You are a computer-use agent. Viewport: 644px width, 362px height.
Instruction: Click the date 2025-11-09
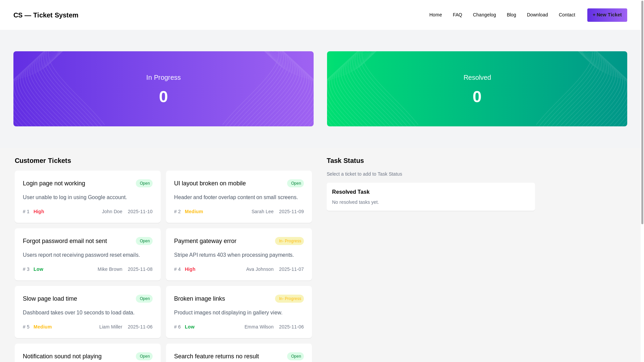[x=291, y=212]
